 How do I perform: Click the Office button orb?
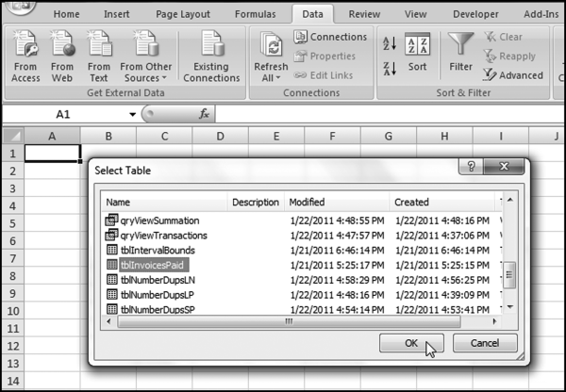(x=21, y=8)
